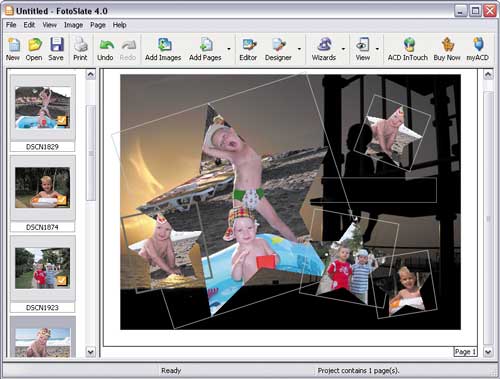This screenshot has height=379, width=500.
Task: Start the Wizards tool
Action: click(324, 49)
